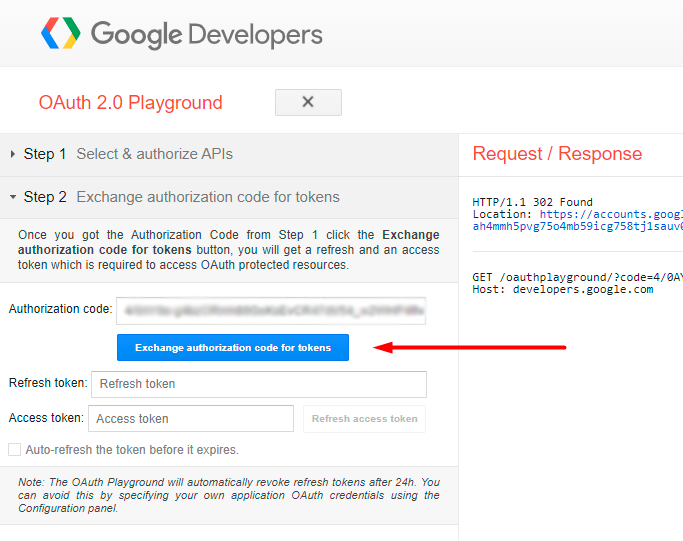The height and width of the screenshot is (541, 683).
Task: Focus the Authorization code input field
Action: [x=270, y=310]
